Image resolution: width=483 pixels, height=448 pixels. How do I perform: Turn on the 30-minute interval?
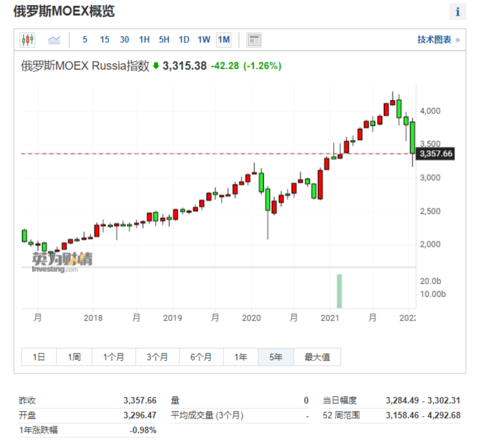click(124, 39)
